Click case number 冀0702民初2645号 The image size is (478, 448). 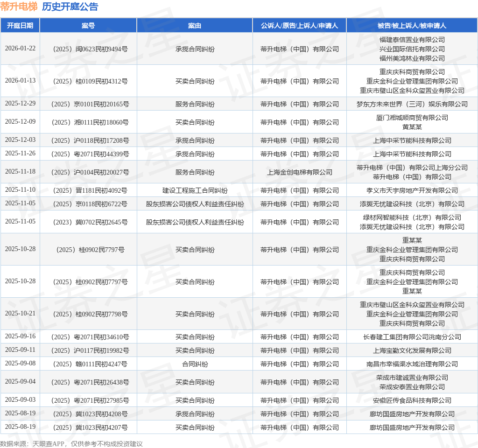(90, 222)
